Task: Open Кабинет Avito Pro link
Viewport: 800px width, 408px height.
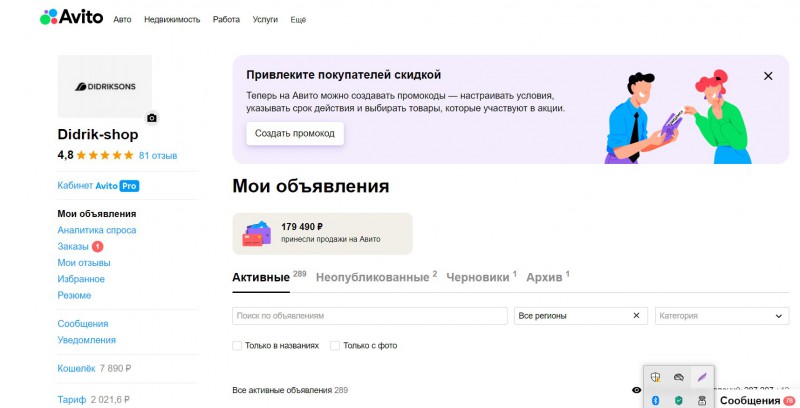Action: pos(98,186)
